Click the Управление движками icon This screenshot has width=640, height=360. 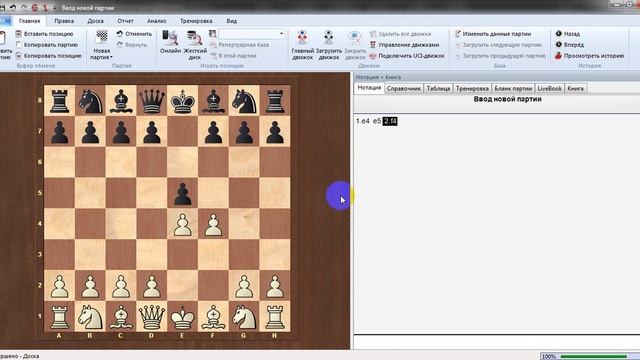(x=373, y=44)
